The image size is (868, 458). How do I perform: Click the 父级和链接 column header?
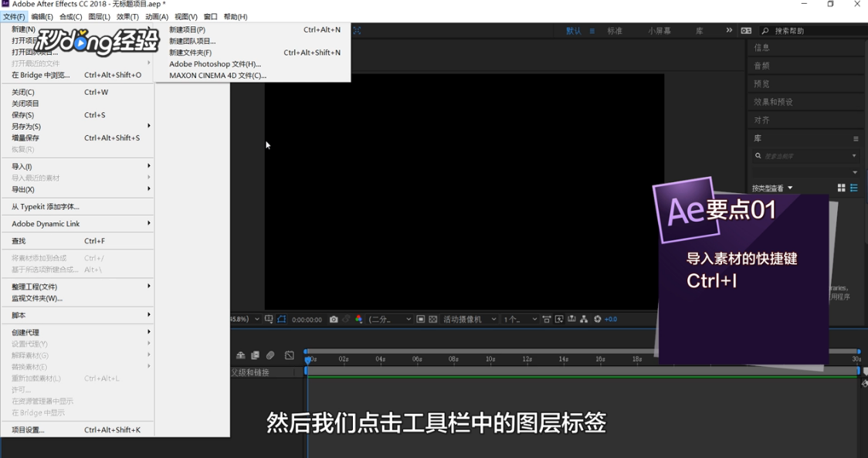coord(250,373)
